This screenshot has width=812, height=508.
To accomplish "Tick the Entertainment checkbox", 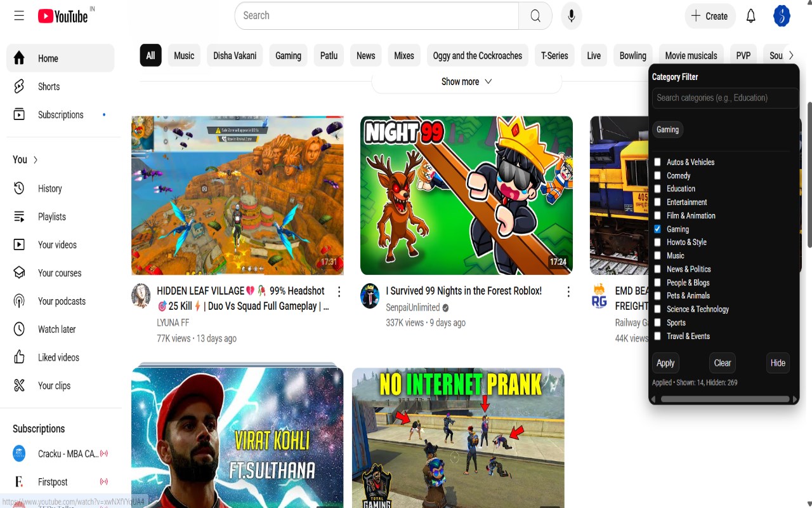I will 658,202.
